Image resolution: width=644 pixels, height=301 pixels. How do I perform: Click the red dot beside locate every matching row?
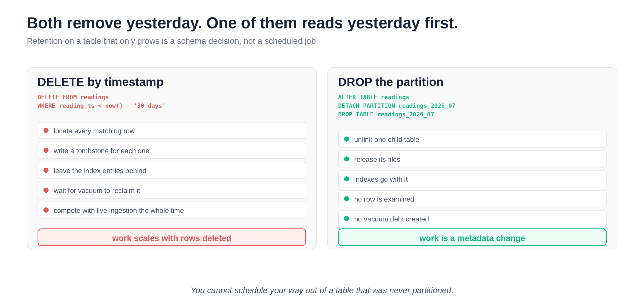(46, 131)
